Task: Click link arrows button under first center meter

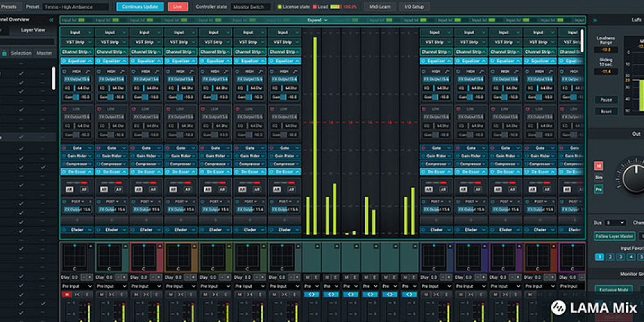Action: (x=311, y=294)
